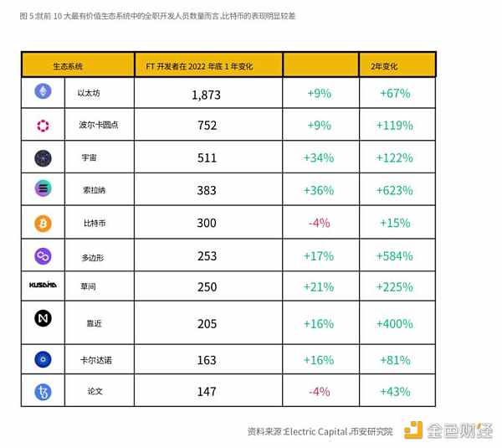Select the purple Polygon logo icon

tap(42, 255)
